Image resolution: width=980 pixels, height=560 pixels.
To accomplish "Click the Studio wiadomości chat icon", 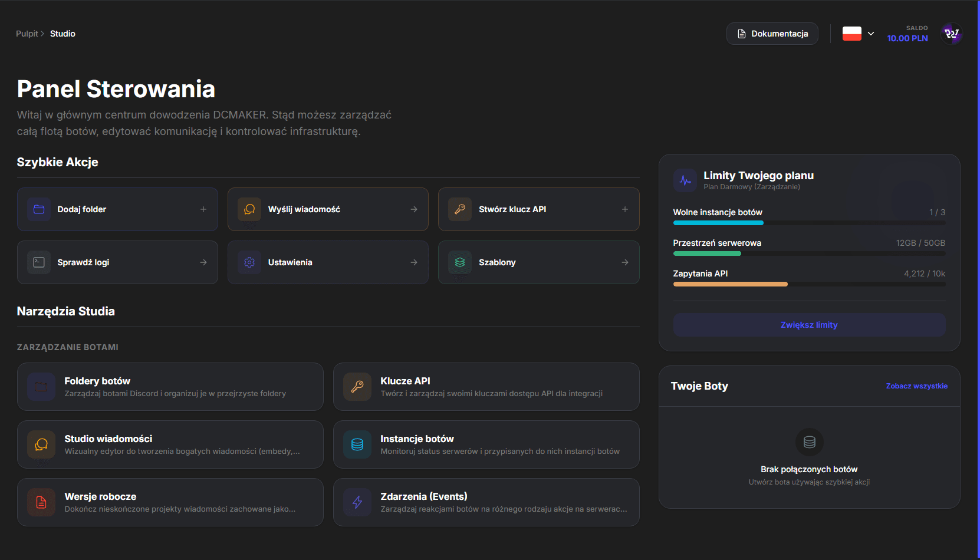I will (x=41, y=444).
